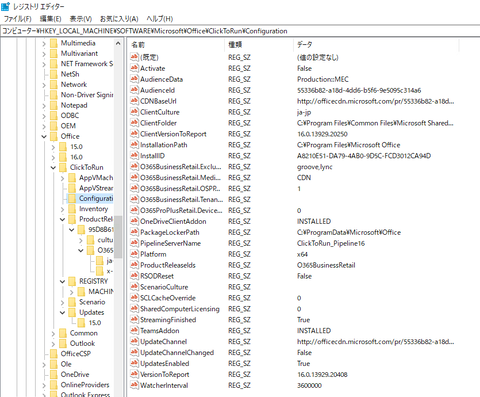Click the string icon next to TeamsAddon

(x=134, y=331)
